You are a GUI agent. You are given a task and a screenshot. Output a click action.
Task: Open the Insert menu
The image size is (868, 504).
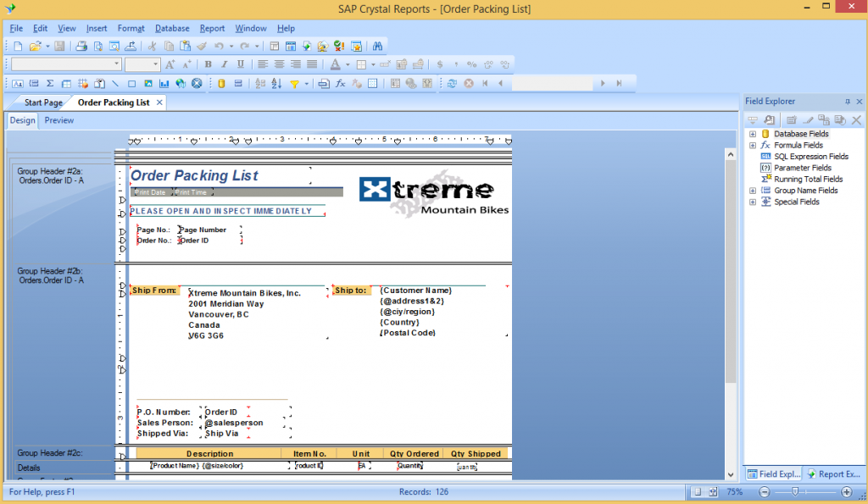[x=97, y=28]
